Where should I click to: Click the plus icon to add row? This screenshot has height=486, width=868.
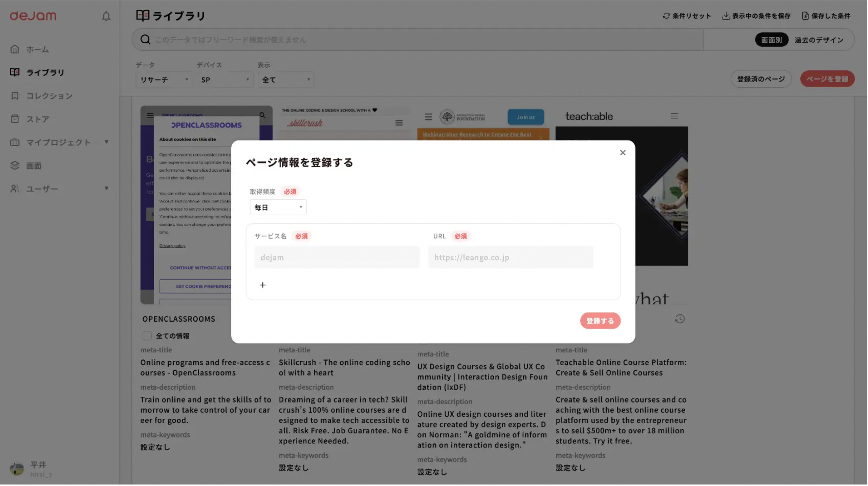[263, 285]
